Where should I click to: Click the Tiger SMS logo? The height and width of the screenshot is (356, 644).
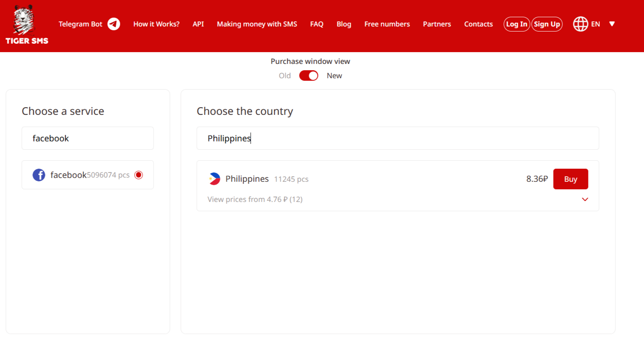(27, 24)
